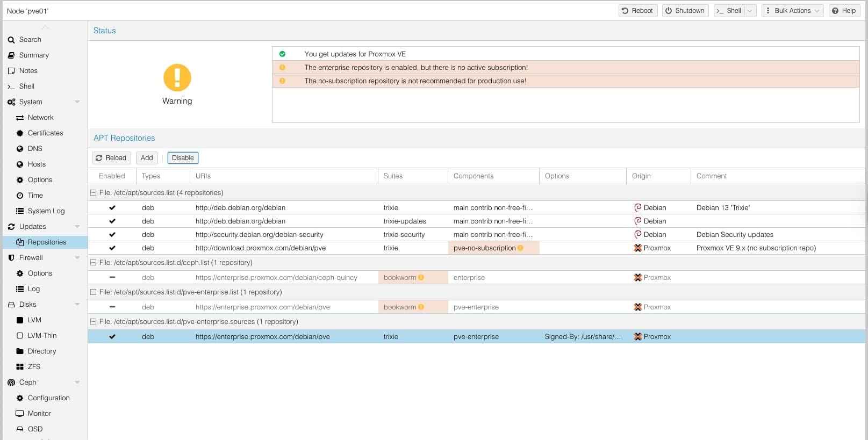Collapse the System section in sidebar
Viewport: 868px width, 440px height.
tap(77, 102)
